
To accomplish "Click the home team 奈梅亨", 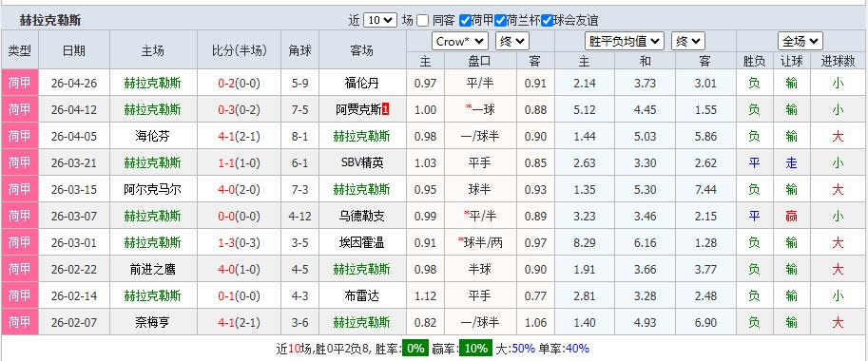I will click(153, 322).
